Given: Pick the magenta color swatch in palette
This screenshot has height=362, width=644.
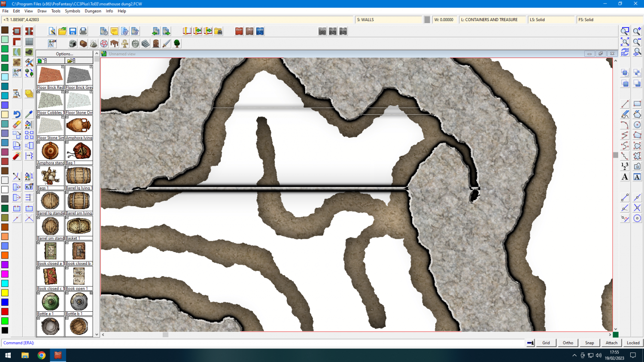Looking at the screenshot, I should point(5,274).
